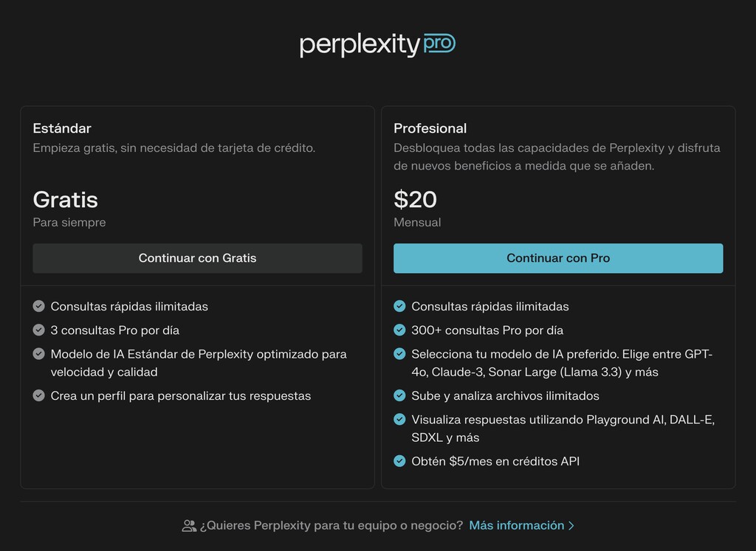Click the '$20' price label
Screen dimensions: 756x551
click(x=417, y=200)
